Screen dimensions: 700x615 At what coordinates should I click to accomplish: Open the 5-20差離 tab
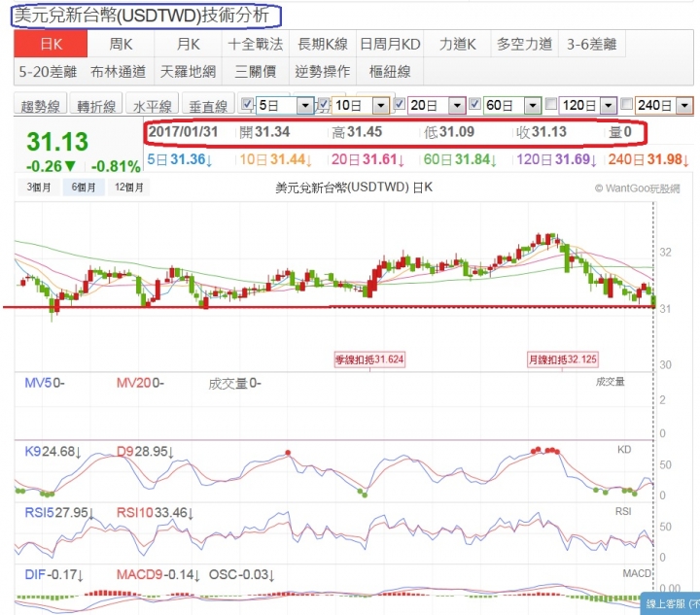pyautogui.click(x=48, y=71)
